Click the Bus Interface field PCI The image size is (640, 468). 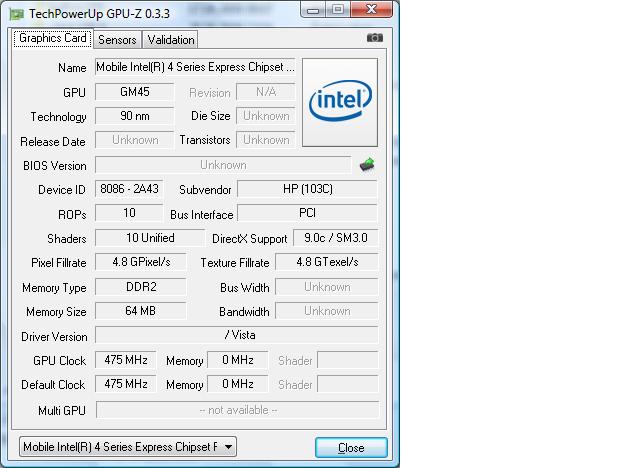[307, 213]
